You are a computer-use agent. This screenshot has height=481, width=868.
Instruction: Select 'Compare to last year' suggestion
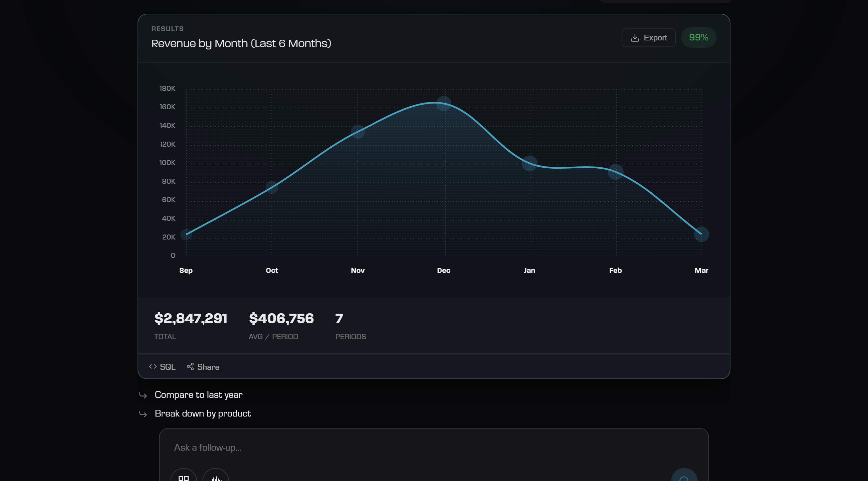tap(198, 395)
